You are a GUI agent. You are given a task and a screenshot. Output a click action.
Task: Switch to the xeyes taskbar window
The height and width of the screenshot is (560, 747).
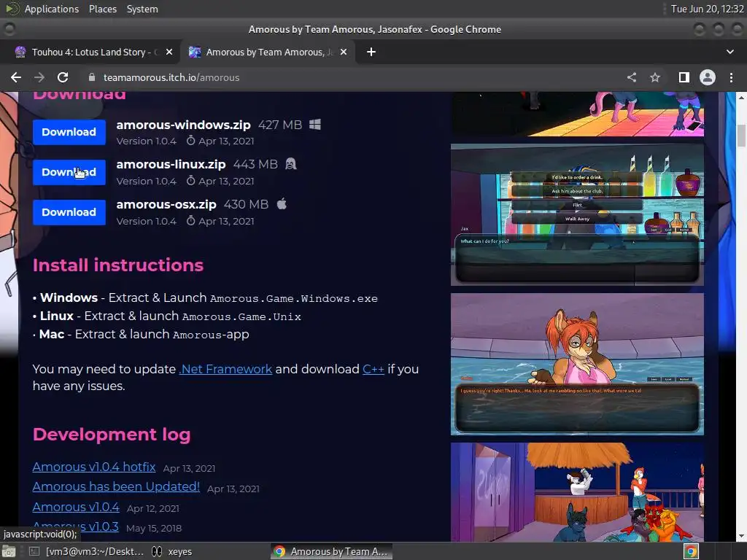click(x=172, y=551)
